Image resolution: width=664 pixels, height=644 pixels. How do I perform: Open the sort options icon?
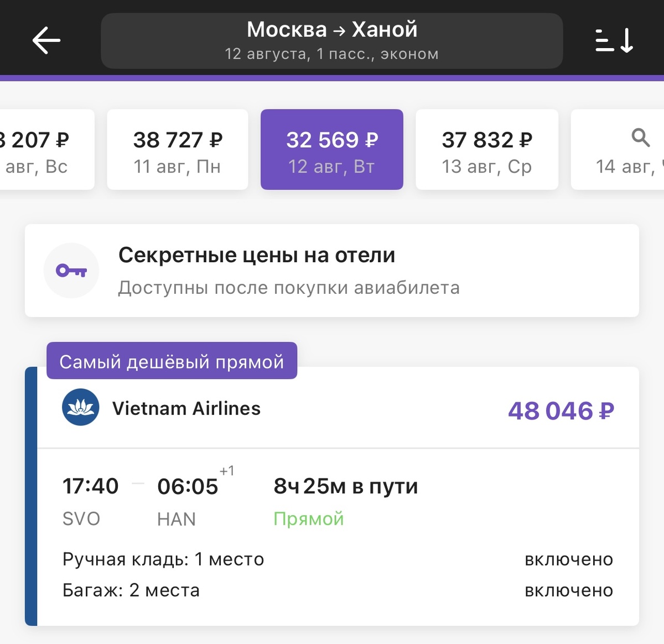point(614,40)
